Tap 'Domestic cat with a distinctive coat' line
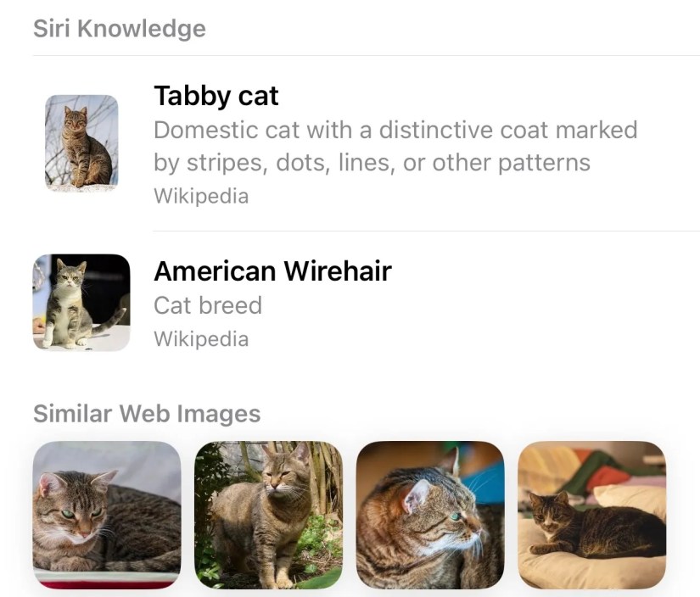This screenshot has width=700, height=597. tap(395, 131)
